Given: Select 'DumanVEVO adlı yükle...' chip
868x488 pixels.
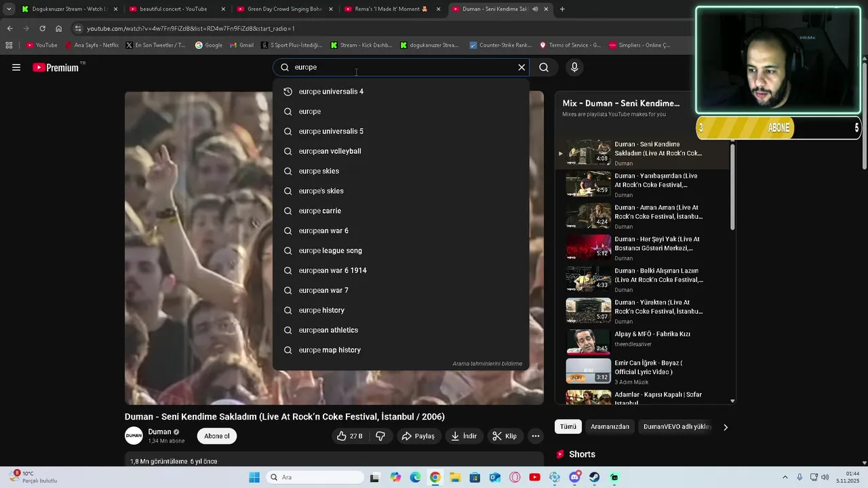Looking at the screenshot, I should point(677,426).
